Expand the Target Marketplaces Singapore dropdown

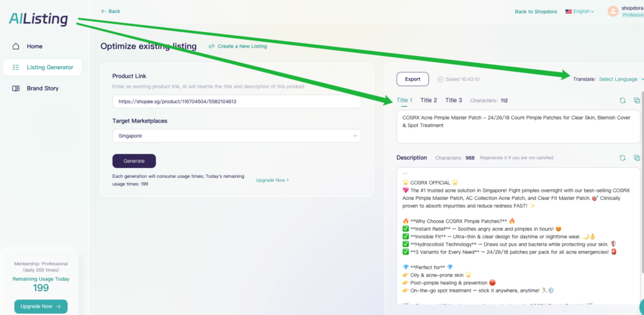236,136
